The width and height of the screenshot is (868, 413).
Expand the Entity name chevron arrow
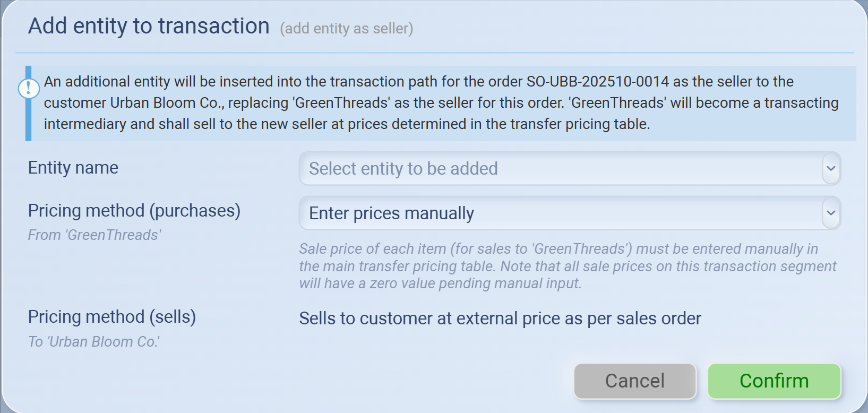(x=831, y=169)
